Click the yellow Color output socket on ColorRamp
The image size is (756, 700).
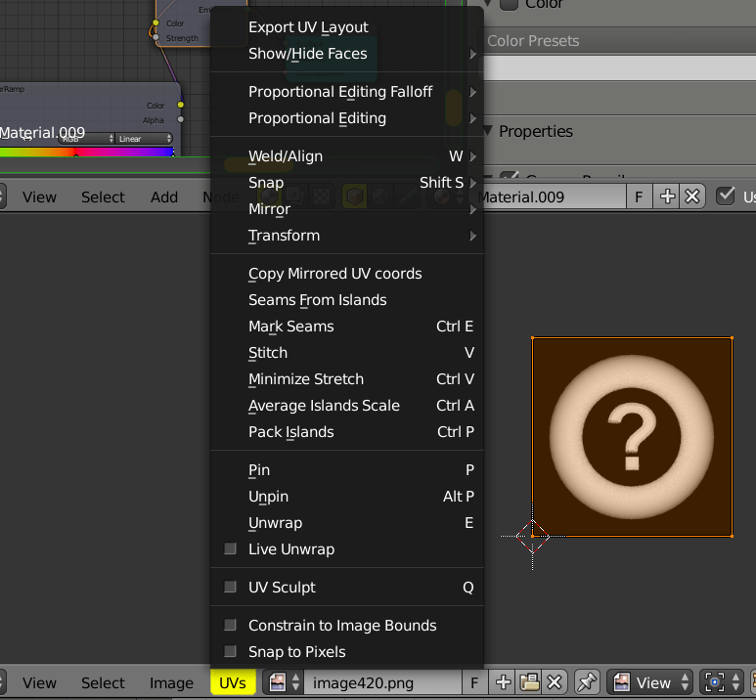click(x=180, y=105)
